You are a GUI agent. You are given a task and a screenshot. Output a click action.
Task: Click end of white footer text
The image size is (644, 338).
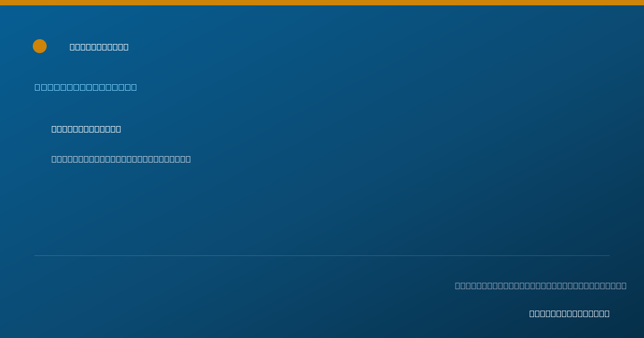tap(607, 314)
